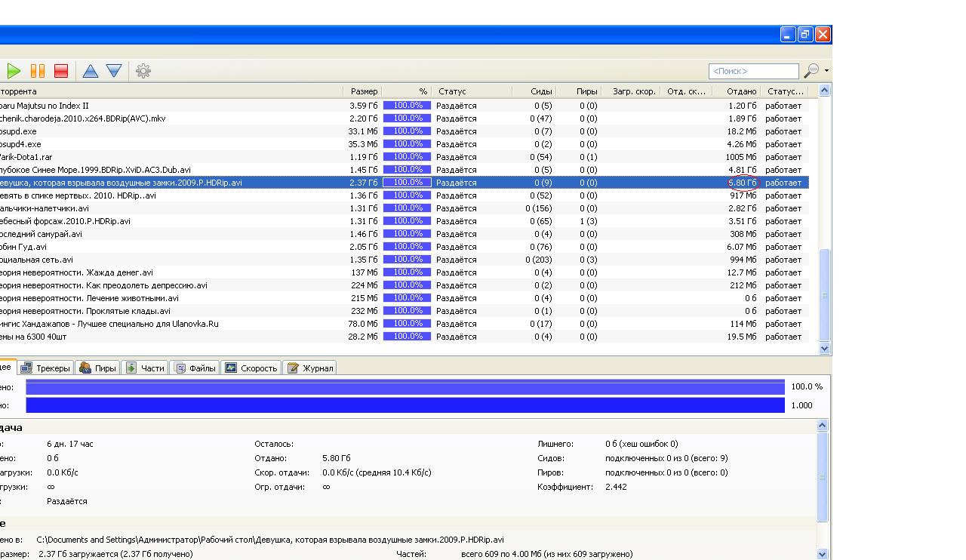The width and height of the screenshot is (966, 560).
Task: Switch to the Трекеры tab
Action: click(x=46, y=368)
